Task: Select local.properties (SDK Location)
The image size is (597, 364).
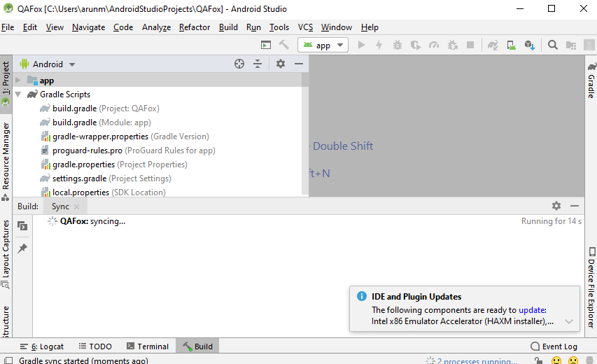Action: 109,192
